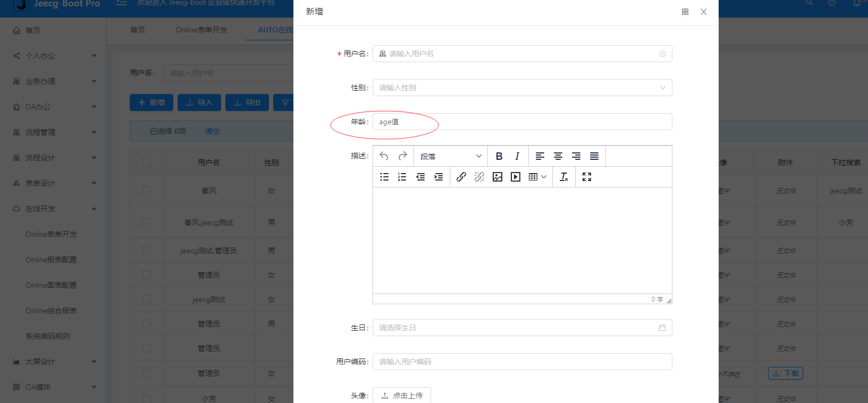Click the 用户名 input in the dialog
Screen dimensions: 868x403
click(x=523, y=54)
